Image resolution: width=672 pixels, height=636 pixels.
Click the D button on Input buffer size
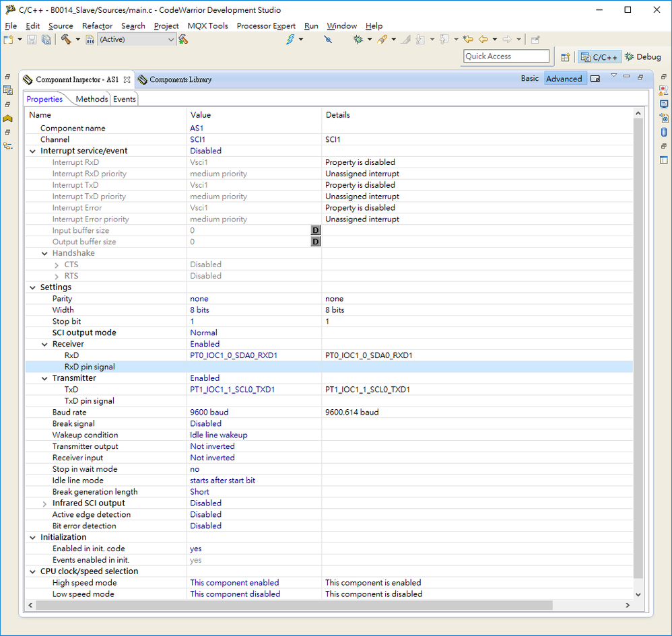point(315,230)
